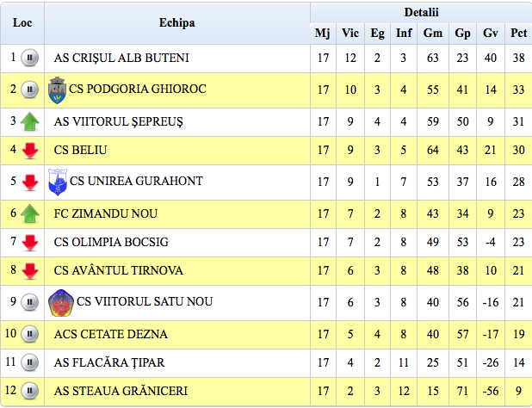
Task: Click the CS Viitorul Satu Nou club crest
Action: (x=60, y=302)
